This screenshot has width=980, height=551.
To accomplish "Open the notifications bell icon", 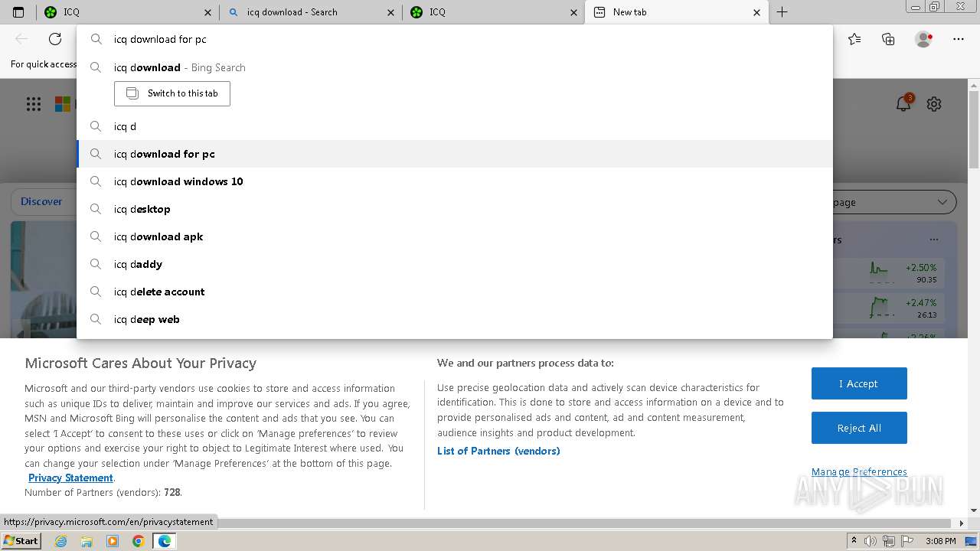I will [903, 103].
